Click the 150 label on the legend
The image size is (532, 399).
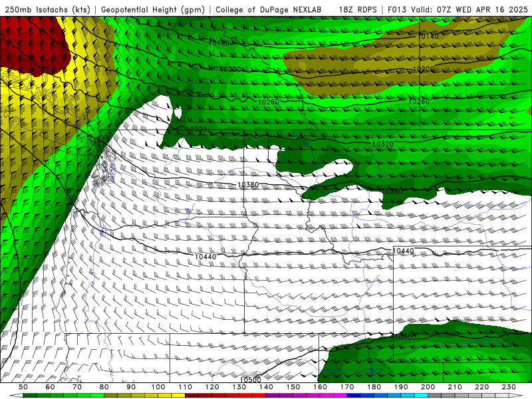293,387
